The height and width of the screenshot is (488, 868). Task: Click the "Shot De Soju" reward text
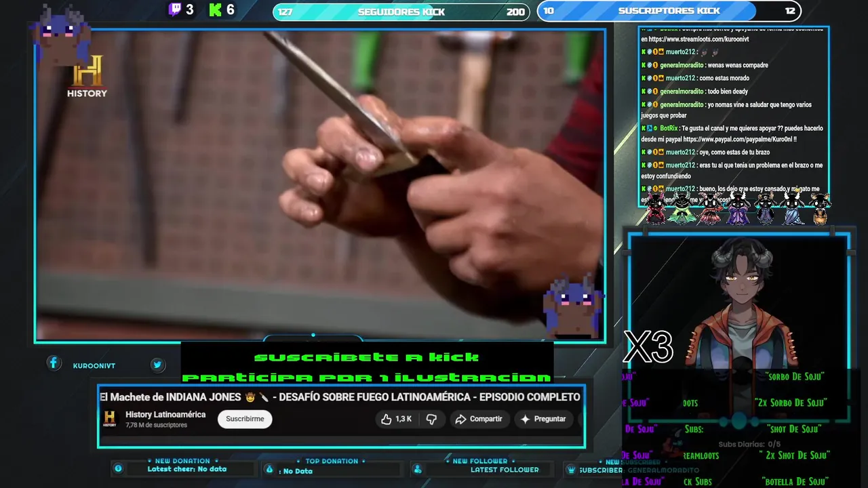(795, 429)
